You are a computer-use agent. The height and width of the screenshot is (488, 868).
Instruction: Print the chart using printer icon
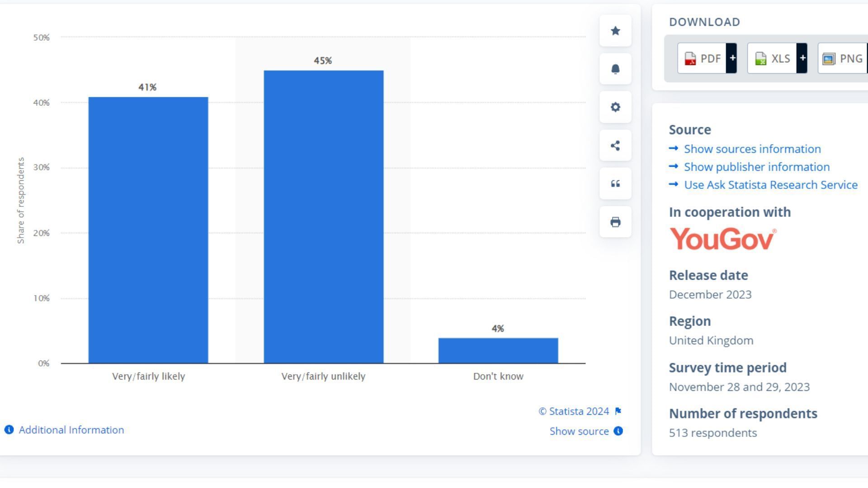(615, 222)
